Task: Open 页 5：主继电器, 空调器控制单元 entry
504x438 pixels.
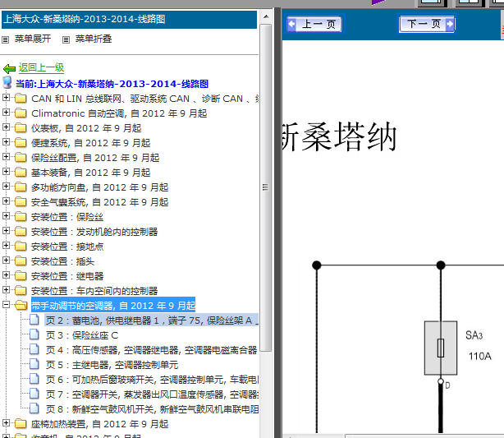Action: pos(112,365)
